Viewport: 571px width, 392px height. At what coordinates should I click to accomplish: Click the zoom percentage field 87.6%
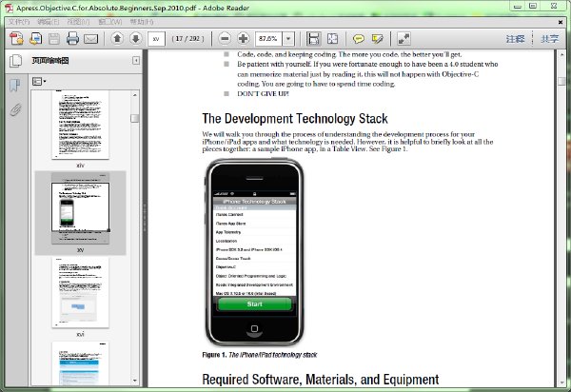click(268, 39)
